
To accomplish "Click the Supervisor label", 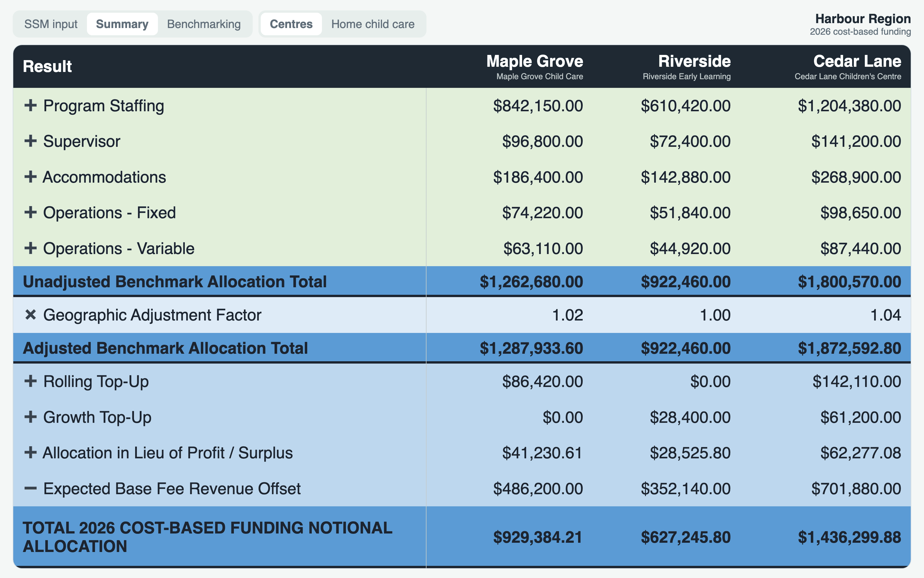I will [82, 141].
